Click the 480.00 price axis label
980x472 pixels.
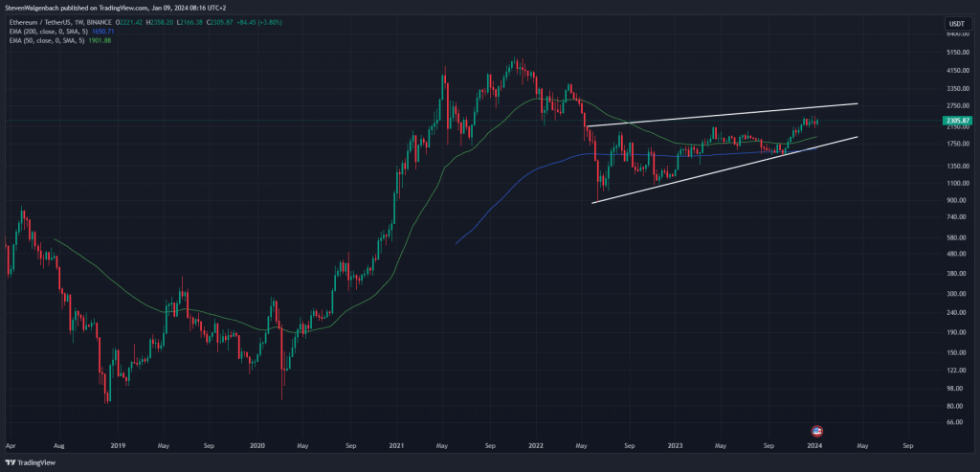[956, 254]
